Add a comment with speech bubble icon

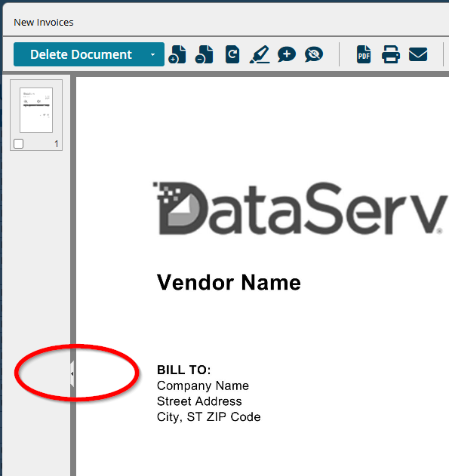287,54
